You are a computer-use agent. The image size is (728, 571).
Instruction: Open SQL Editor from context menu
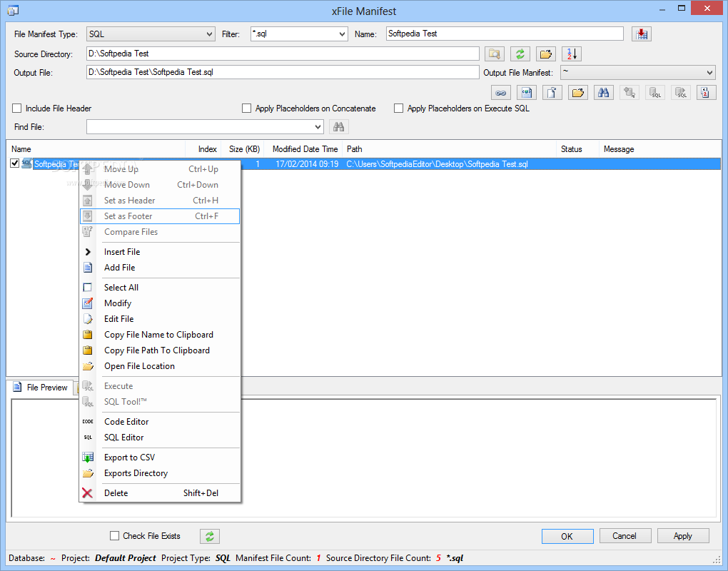160,438
